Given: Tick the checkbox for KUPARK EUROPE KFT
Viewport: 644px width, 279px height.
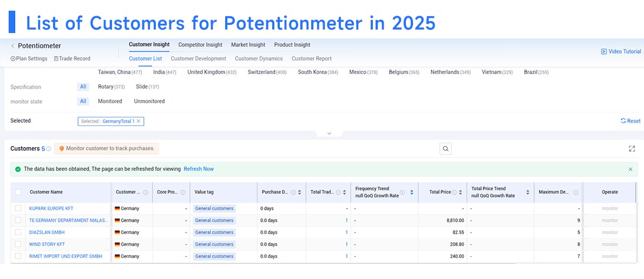Looking at the screenshot, I should [x=18, y=208].
